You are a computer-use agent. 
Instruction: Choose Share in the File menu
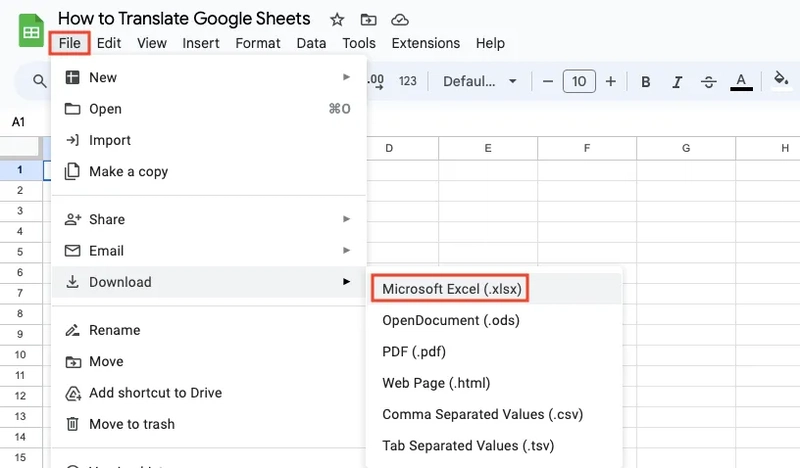(x=209, y=219)
